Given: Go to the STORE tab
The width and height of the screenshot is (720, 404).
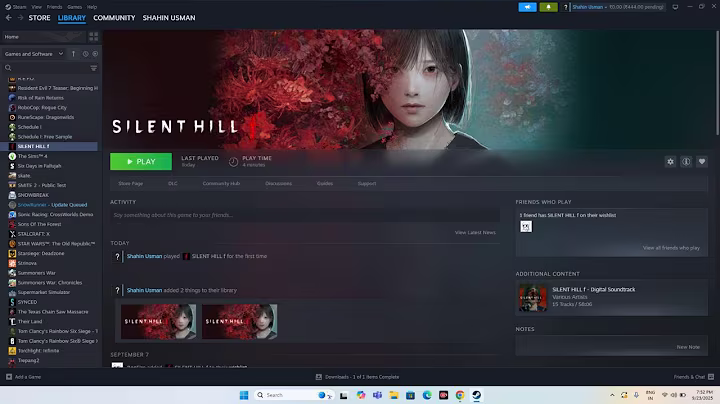Looking at the screenshot, I should (x=39, y=17).
